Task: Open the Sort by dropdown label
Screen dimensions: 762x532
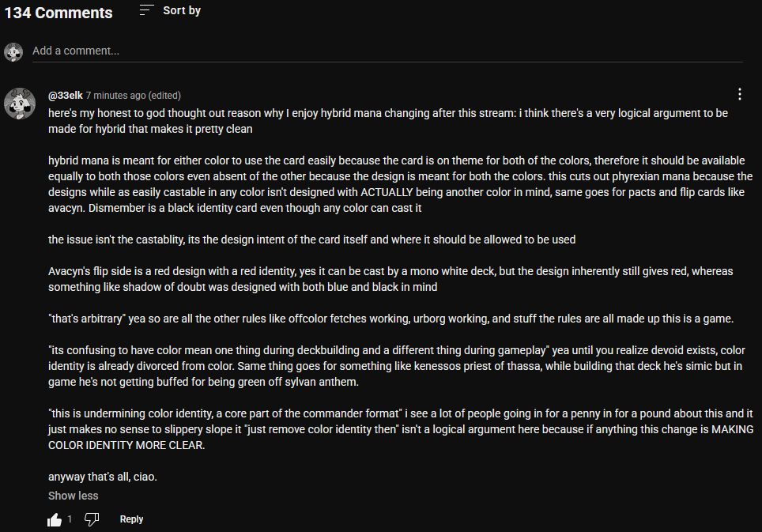Action: (x=182, y=10)
